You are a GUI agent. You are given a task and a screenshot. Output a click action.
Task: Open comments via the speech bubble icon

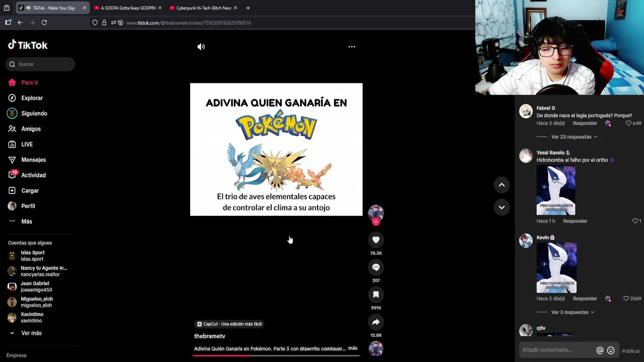(376, 267)
